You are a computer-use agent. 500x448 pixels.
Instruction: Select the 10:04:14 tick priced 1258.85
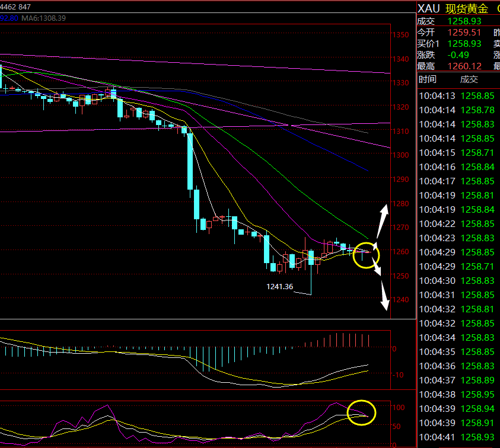point(457,138)
